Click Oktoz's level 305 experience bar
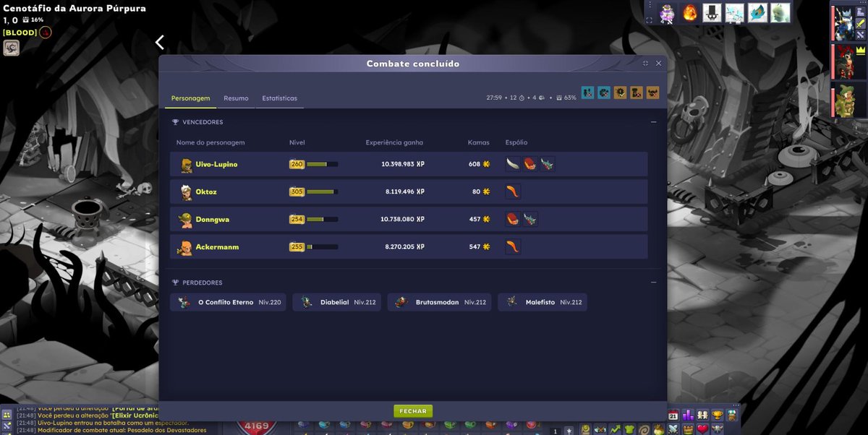 [322, 192]
